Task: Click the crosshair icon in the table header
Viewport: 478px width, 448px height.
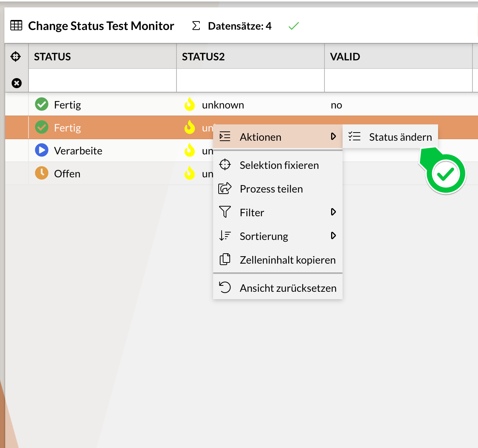Action: pos(16,57)
